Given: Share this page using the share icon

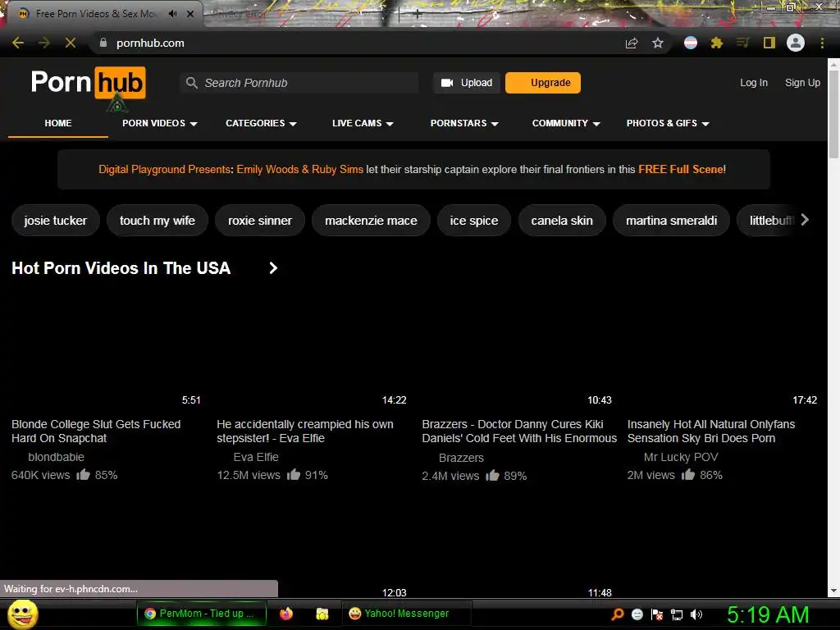Looking at the screenshot, I should 632,43.
